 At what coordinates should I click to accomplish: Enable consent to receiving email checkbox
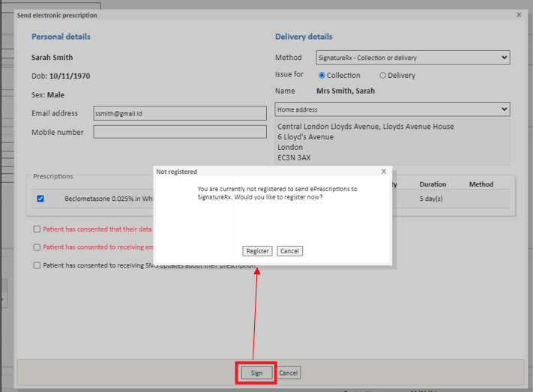click(x=37, y=247)
